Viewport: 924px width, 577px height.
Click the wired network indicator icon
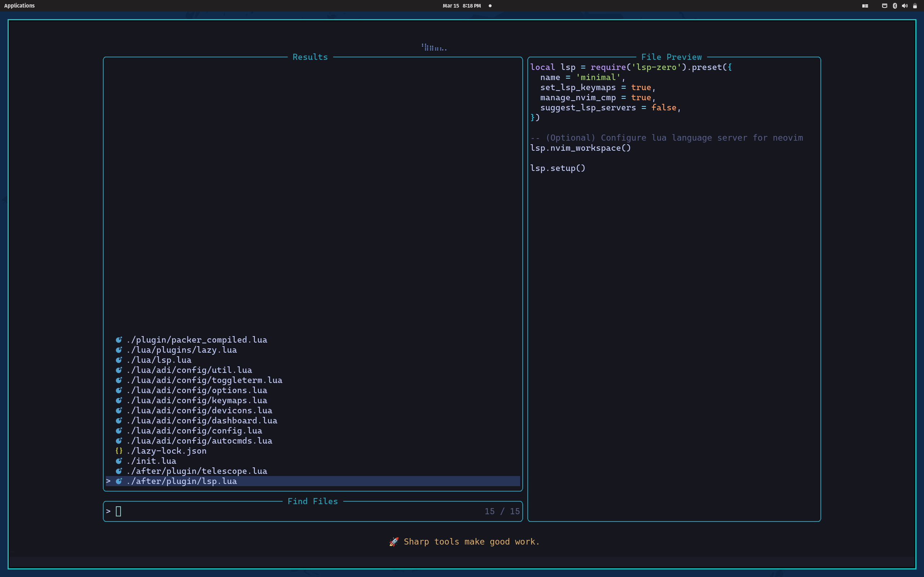(x=884, y=6)
